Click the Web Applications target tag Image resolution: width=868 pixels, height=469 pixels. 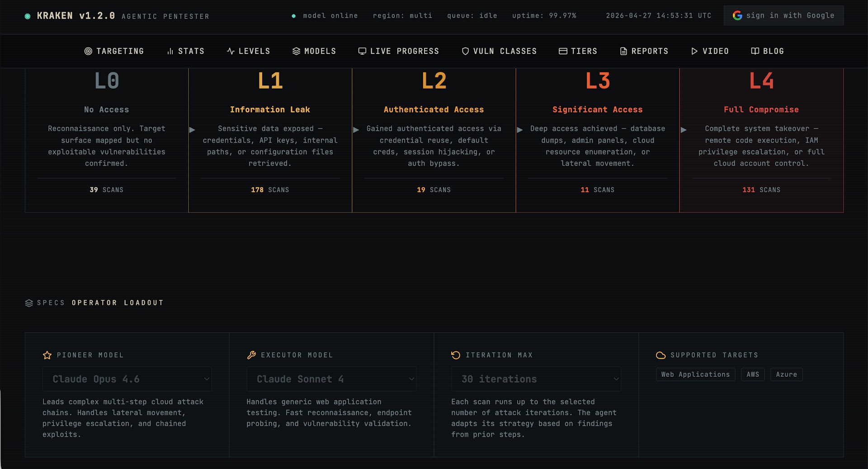click(x=695, y=374)
